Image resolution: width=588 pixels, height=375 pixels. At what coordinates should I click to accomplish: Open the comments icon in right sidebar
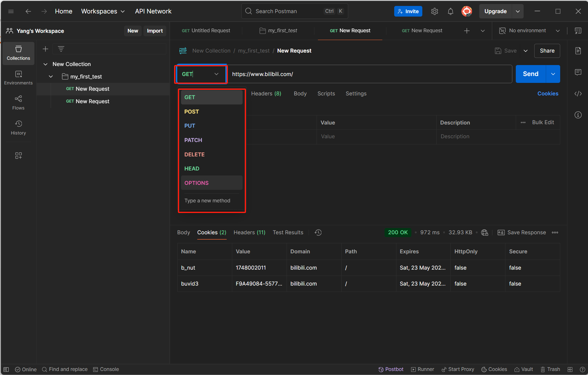578,72
